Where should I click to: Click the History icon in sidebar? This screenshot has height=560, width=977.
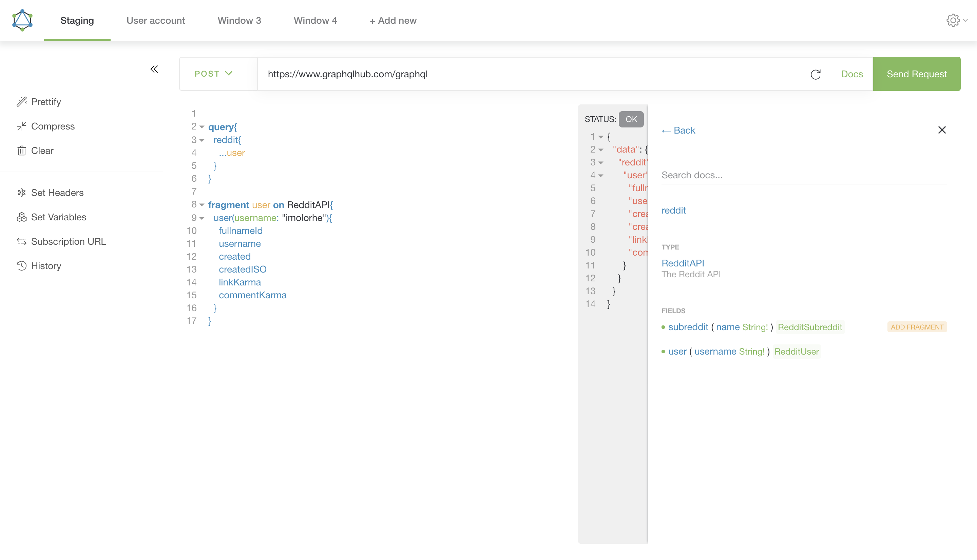(21, 265)
